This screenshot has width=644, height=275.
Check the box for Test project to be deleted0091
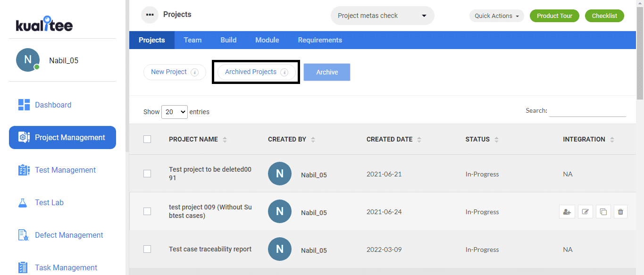[147, 173]
